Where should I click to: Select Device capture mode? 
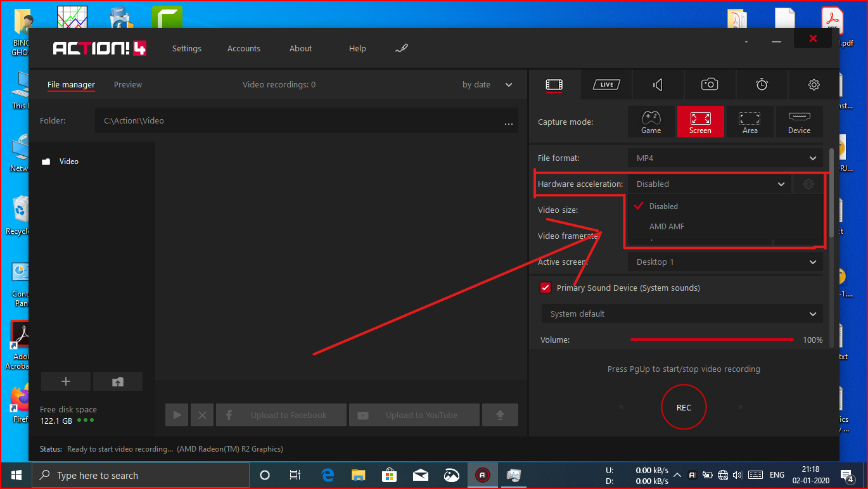tap(799, 122)
